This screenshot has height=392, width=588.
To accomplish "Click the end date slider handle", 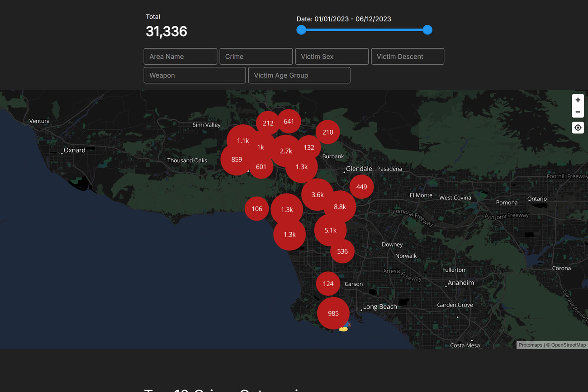I will tap(427, 30).
